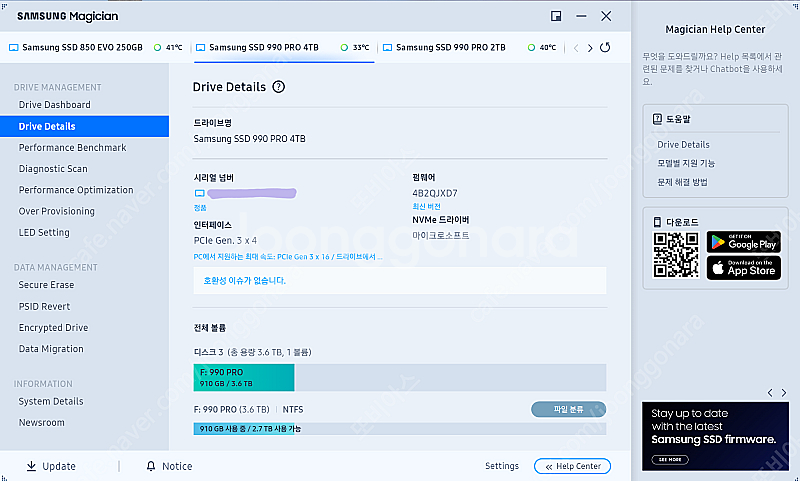Open Secure Erase
Screen dimensions: 800x481
[46, 285]
